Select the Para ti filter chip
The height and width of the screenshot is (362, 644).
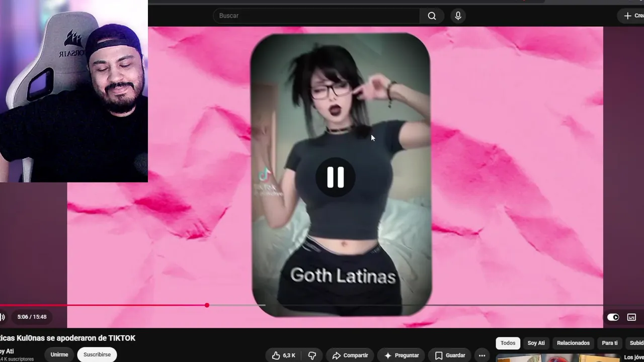pyautogui.click(x=610, y=343)
